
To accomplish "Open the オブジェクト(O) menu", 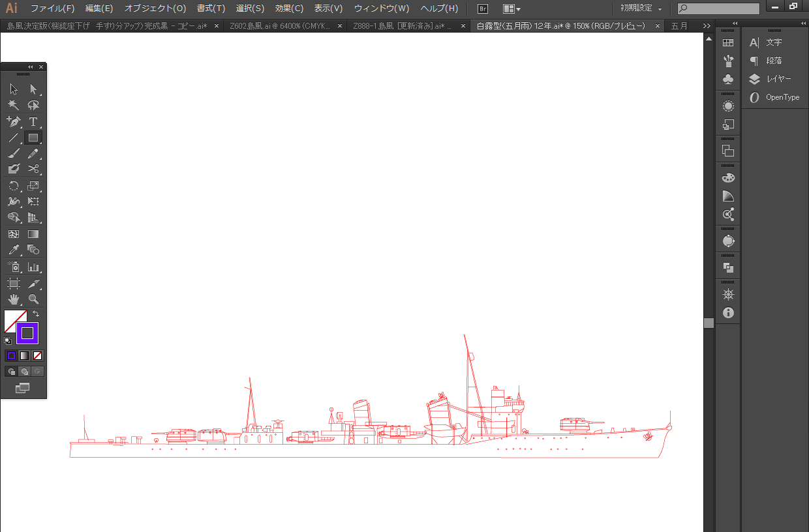I will [155, 8].
